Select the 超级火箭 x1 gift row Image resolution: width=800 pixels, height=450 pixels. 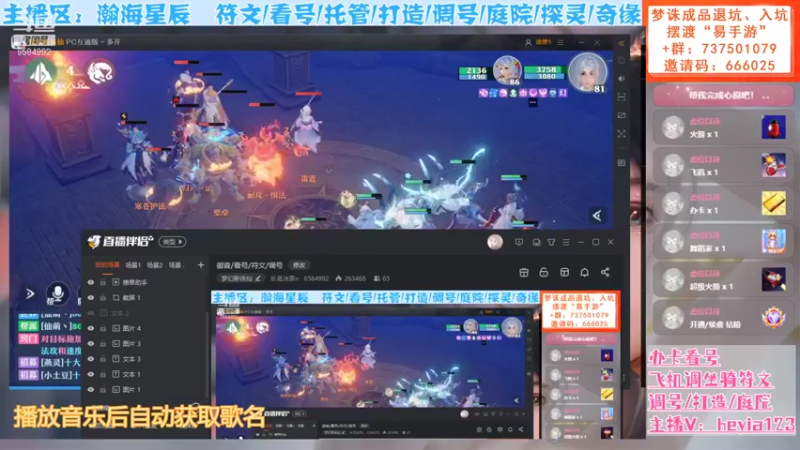click(723, 280)
